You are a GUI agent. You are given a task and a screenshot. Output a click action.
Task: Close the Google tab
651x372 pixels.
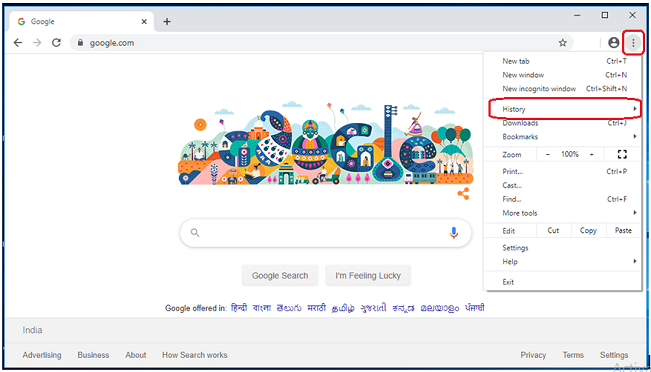pos(144,22)
